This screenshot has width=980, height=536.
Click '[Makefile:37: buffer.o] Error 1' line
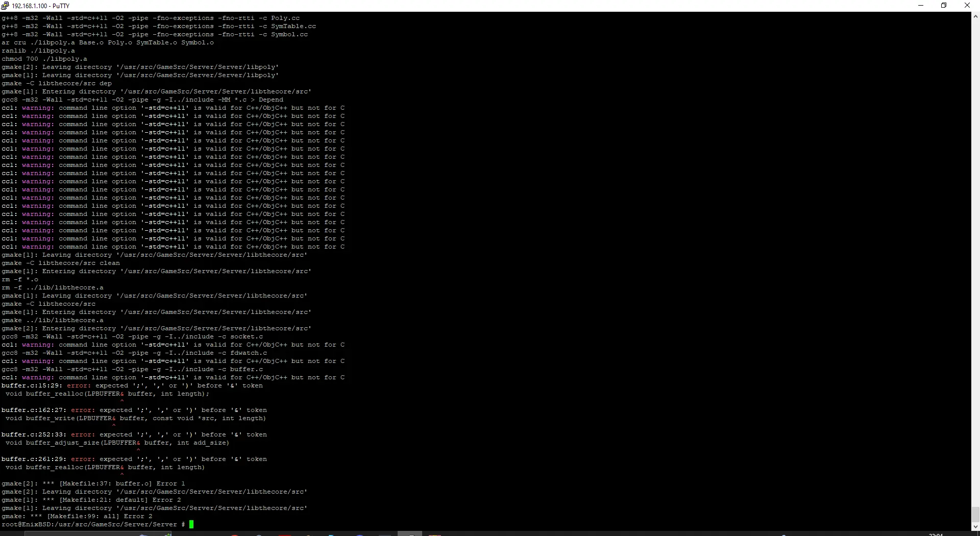point(93,483)
